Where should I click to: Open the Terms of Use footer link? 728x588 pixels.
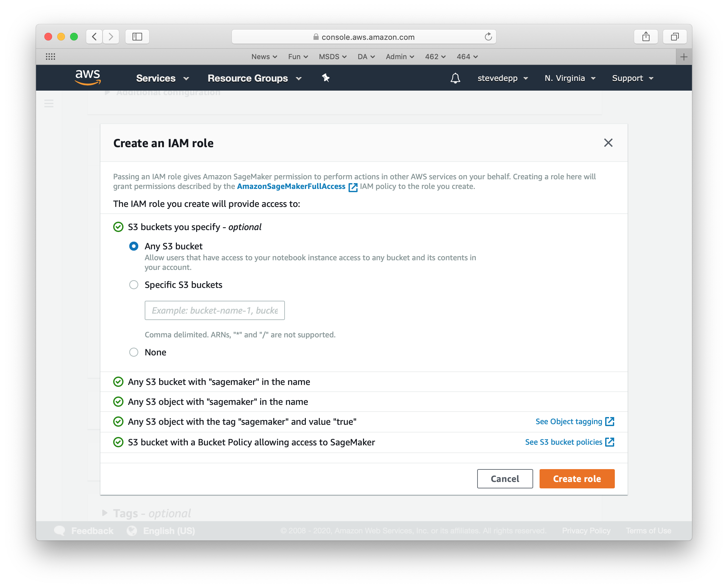648,531
